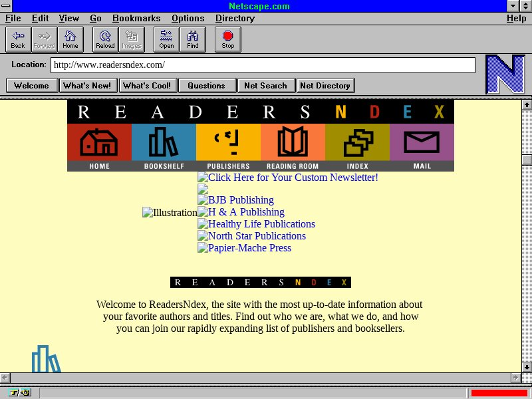Click the Index folders icon
The width and height of the screenshot is (532, 399).
point(357,142)
